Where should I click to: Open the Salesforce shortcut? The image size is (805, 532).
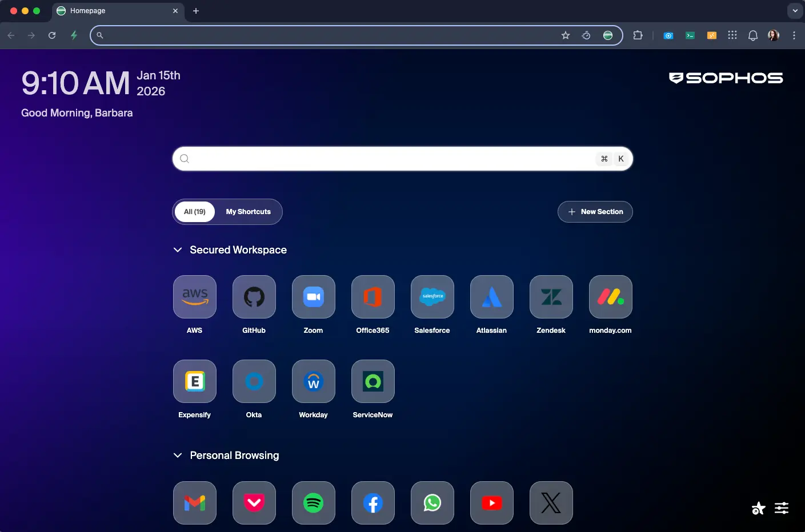pyautogui.click(x=432, y=297)
